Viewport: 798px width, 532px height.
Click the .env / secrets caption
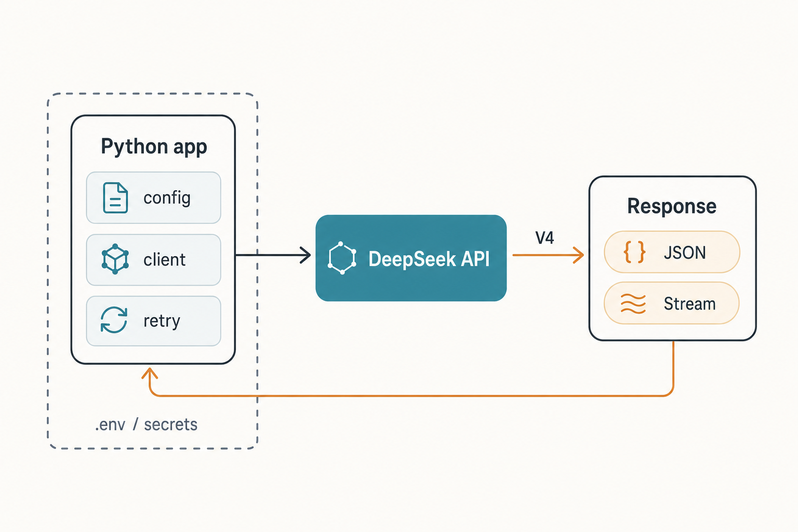146,424
